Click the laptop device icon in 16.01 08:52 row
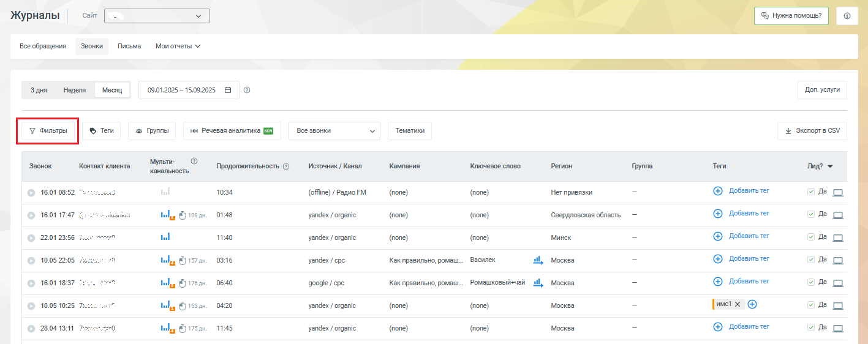The image size is (868, 344). [839, 193]
